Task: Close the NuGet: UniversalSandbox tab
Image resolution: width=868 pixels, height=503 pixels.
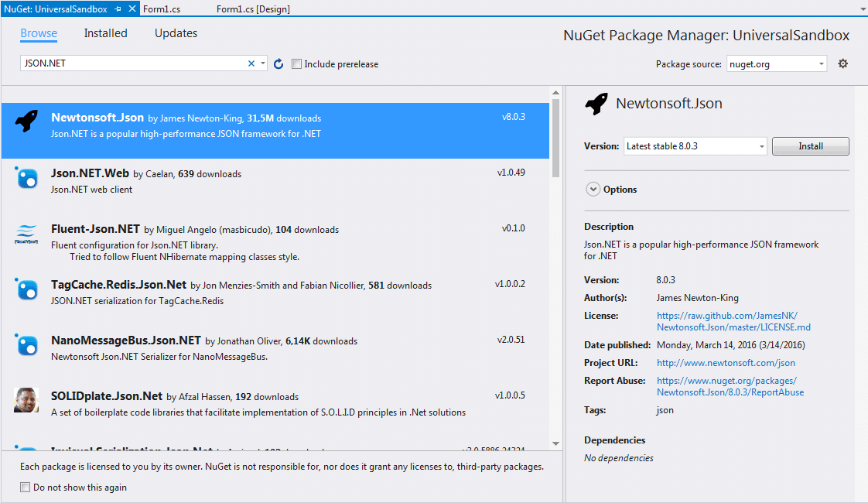Action: (x=132, y=9)
